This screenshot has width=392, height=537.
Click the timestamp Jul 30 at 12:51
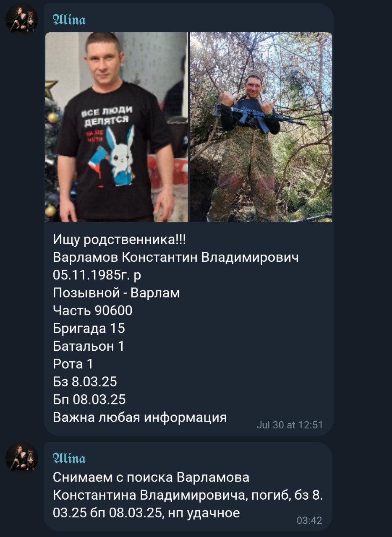click(290, 425)
